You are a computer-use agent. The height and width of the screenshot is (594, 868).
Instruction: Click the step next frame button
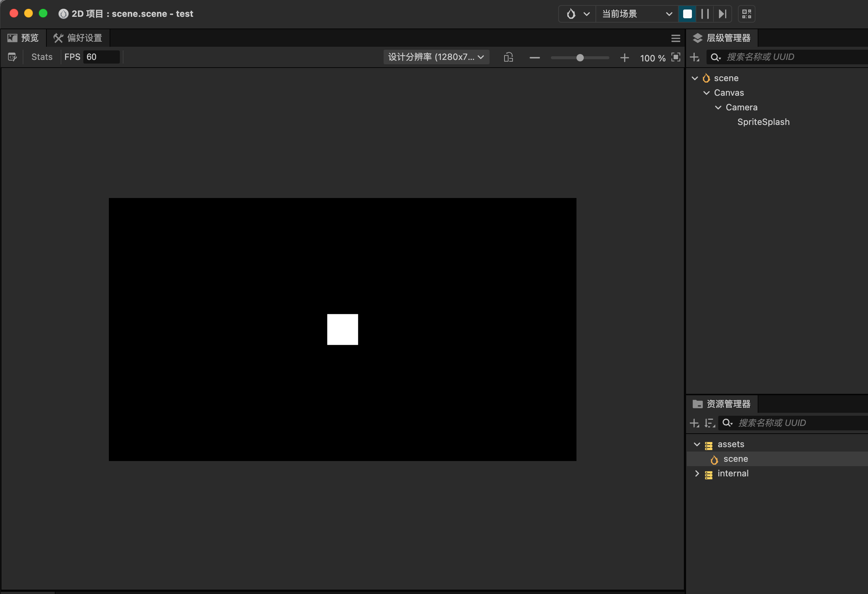722,14
